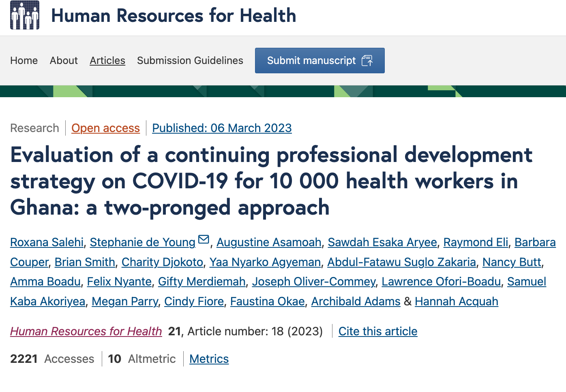The height and width of the screenshot is (392, 566).
Task: Open author Stephanie de Young's link
Action: point(143,242)
